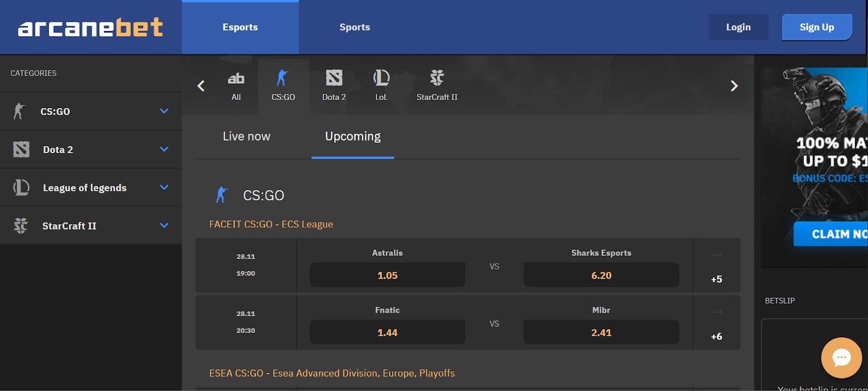Click the Sharks Esports team name
Viewport: 868px width, 391px height.
coord(601,253)
